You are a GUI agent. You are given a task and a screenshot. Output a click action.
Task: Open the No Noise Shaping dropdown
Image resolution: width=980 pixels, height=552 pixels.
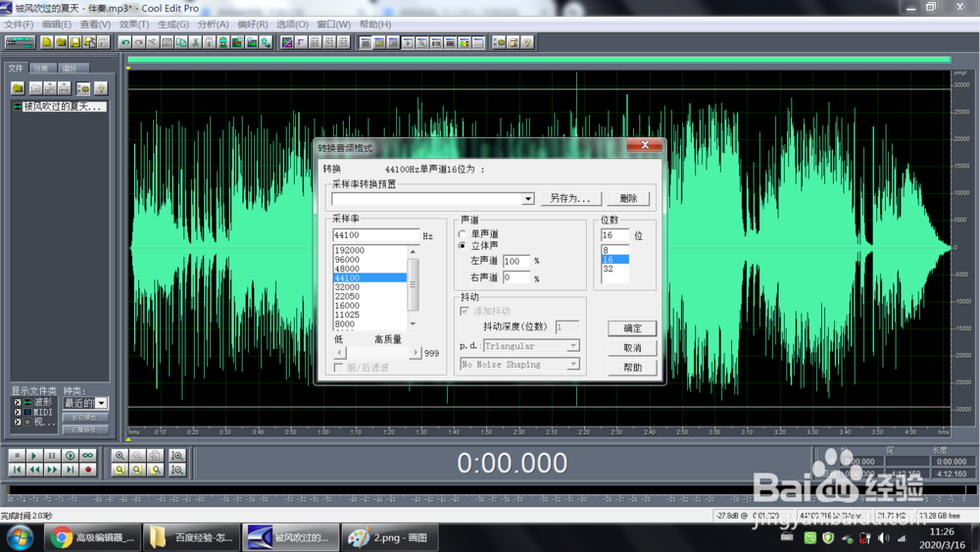(x=573, y=364)
